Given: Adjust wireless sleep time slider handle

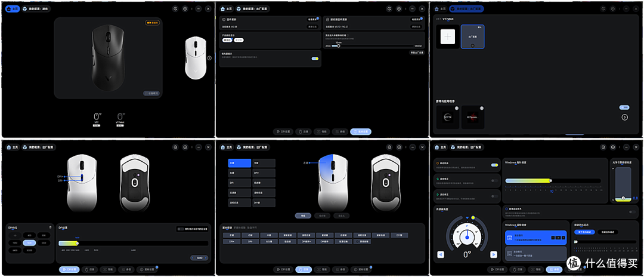Looking at the screenshot, I should [x=339, y=46].
